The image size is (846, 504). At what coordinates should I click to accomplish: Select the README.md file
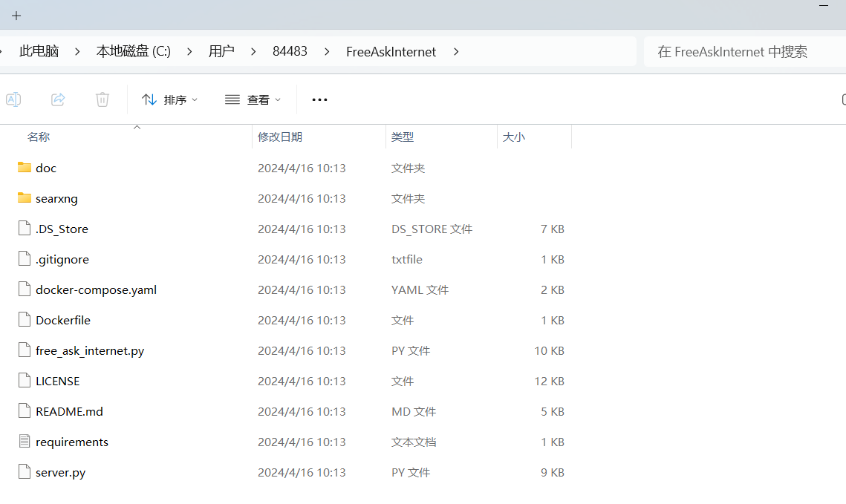[x=69, y=411]
